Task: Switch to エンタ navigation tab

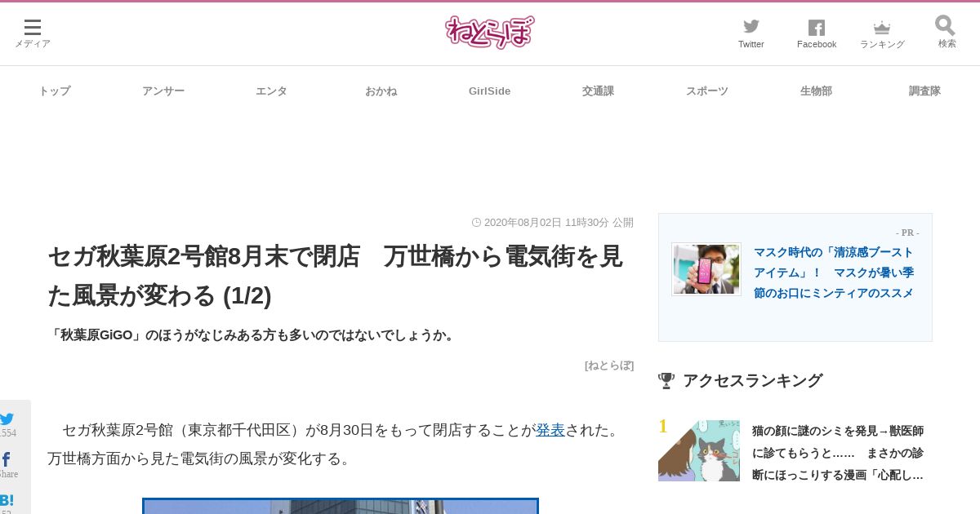Action: pyautogui.click(x=271, y=91)
